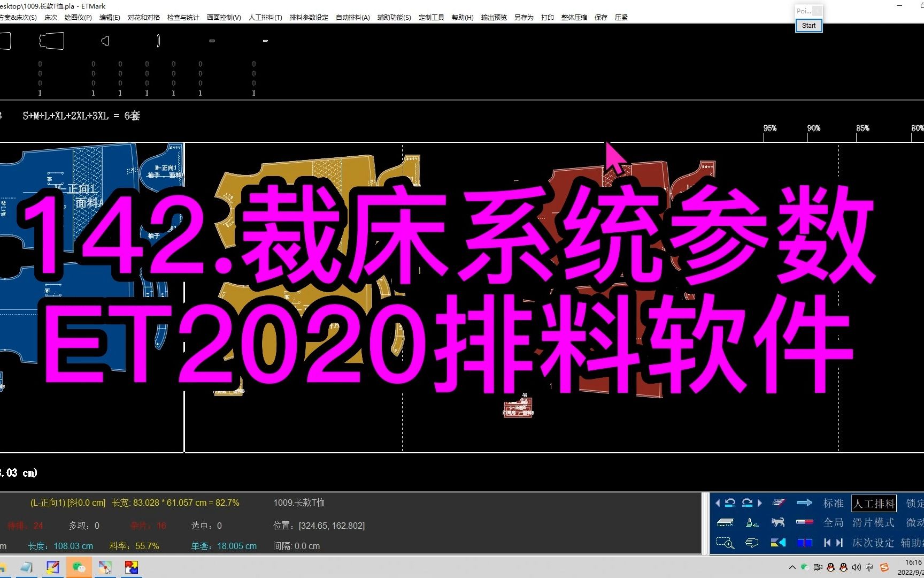Jump to last with skip-forward icon
924x578 pixels.
[x=840, y=543]
